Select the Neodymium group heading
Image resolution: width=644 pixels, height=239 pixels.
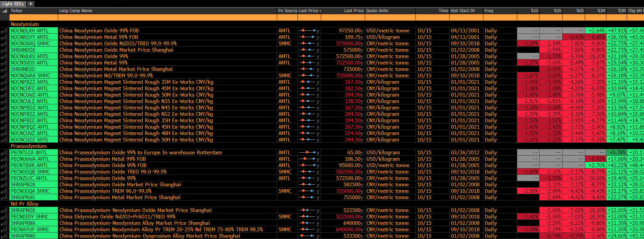25,24
